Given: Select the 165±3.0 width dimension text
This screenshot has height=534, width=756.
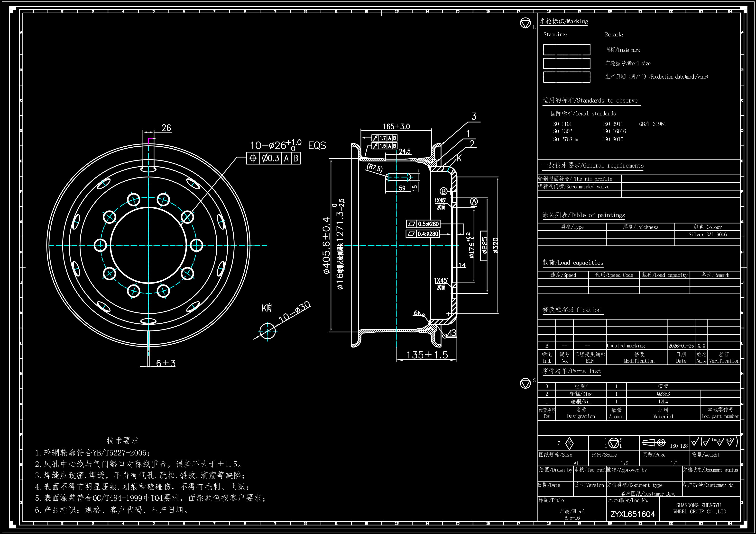Looking at the screenshot, I should pos(396,127).
